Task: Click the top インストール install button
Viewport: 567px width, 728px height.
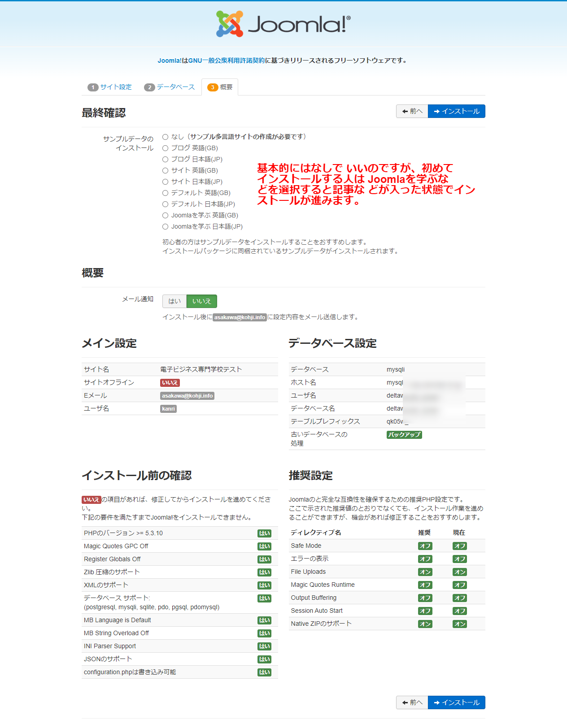Action: pyautogui.click(x=456, y=111)
